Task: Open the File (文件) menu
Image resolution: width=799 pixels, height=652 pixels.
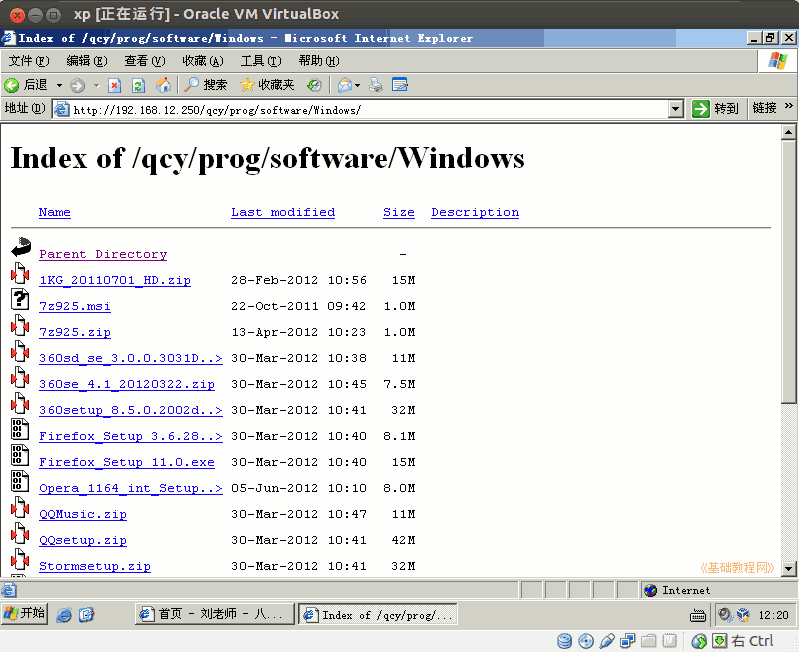Action: point(29,61)
